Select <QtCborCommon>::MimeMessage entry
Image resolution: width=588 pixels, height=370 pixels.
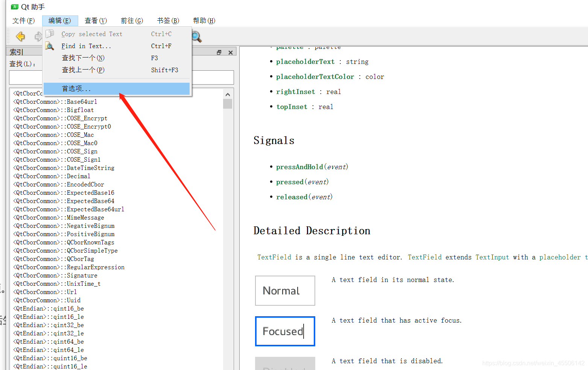pos(59,217)
